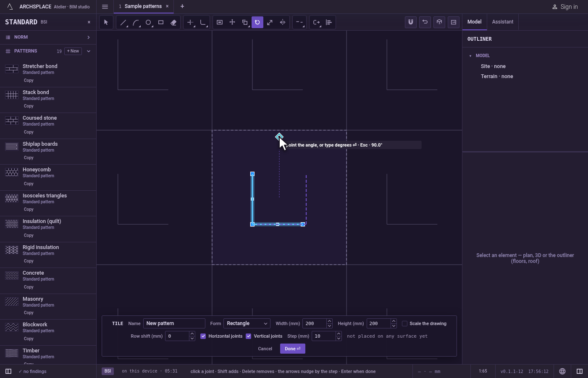Open the globe language icon
Image resolution: width=588 pixels, height=378 pixels.
[562, 371]
